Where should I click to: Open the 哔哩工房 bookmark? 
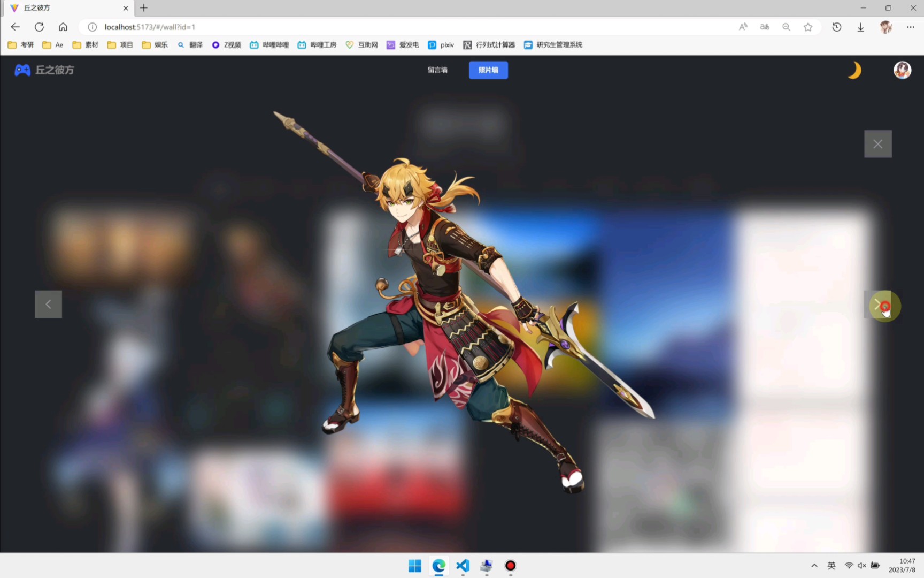(x=317, y=45)
